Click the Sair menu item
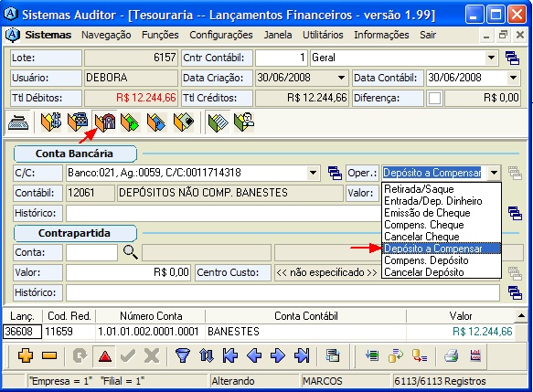 tap(428, 35)
